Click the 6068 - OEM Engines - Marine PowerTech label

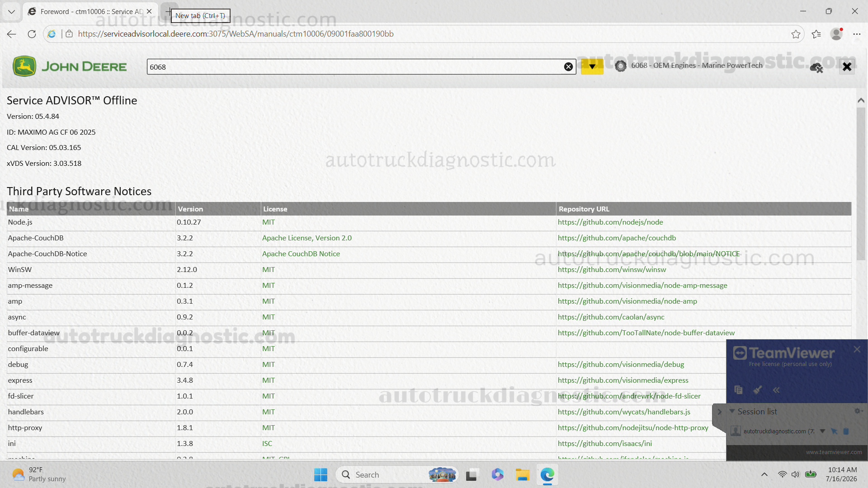click(x=697, y=66)
